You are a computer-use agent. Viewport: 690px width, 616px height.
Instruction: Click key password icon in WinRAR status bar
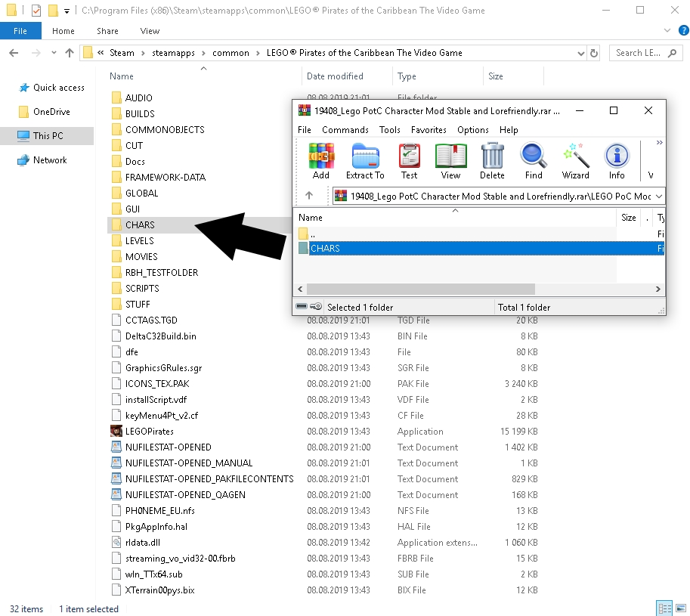coord(316,306)
